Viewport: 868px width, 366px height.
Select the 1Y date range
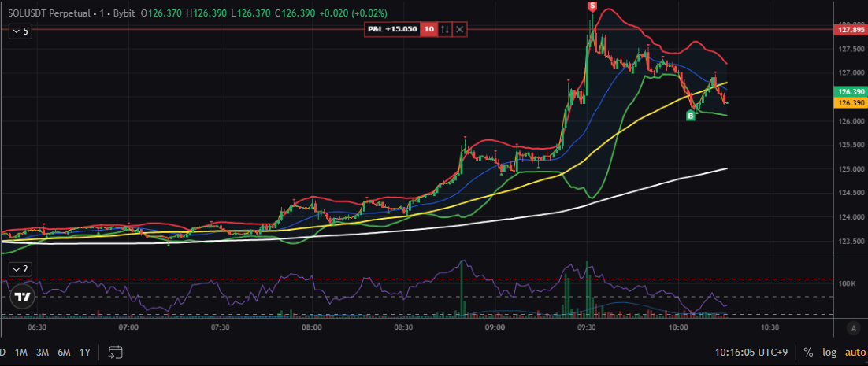[85, 352]
